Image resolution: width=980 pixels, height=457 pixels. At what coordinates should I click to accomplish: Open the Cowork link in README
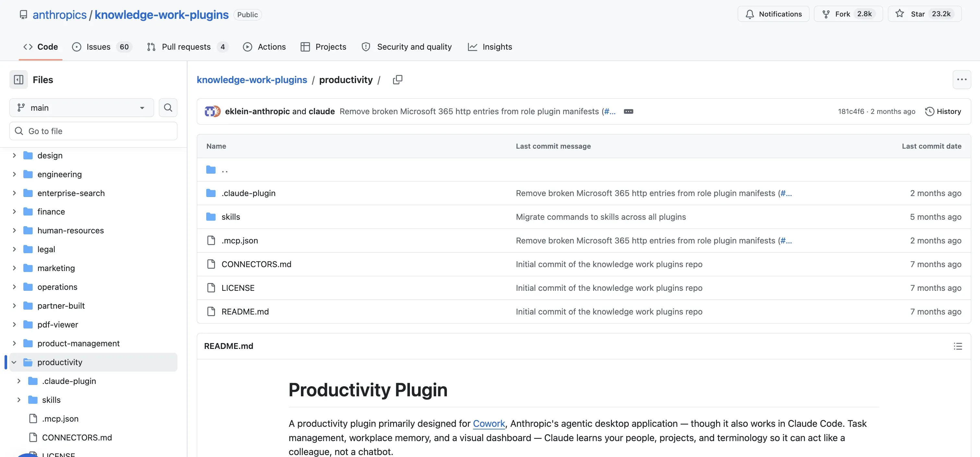(489, 424)
